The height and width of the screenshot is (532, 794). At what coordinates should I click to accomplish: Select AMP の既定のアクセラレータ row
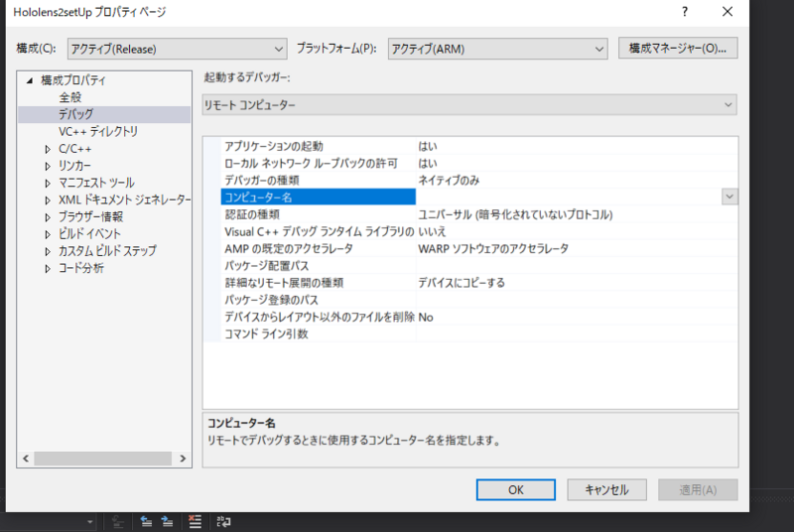coord(479,248)
